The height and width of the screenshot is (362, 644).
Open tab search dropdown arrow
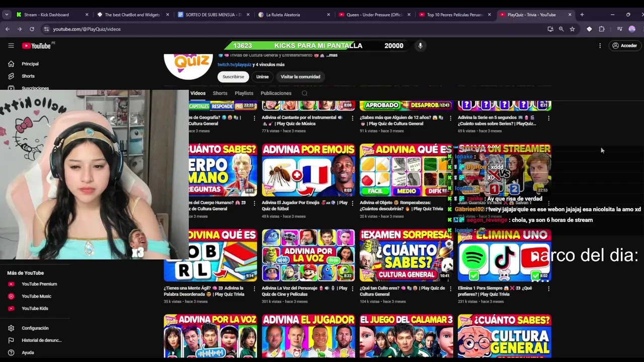coord(7,15)
